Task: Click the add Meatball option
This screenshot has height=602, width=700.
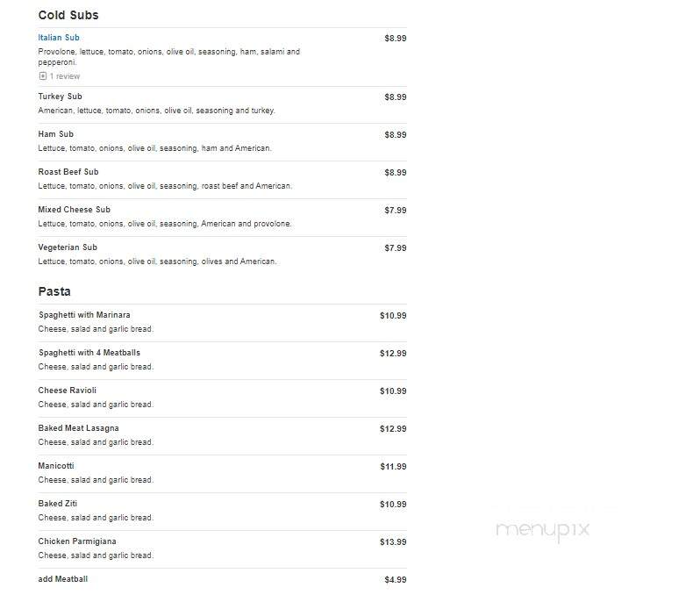Action: point(63,579)
